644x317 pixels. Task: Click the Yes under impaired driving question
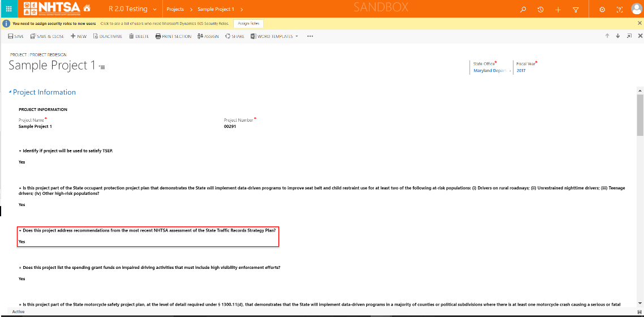pyautogui.click(x=22, y=279)
